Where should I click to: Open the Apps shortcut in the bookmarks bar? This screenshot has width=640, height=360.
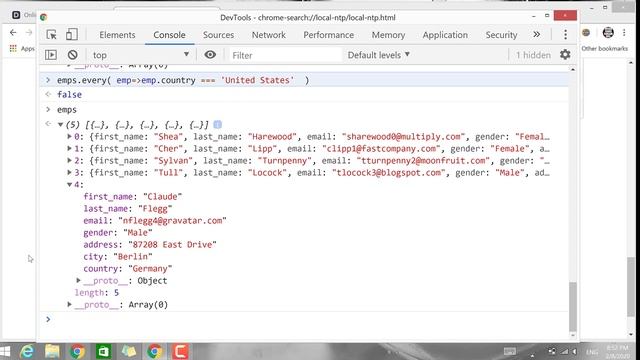pos(22,49)
